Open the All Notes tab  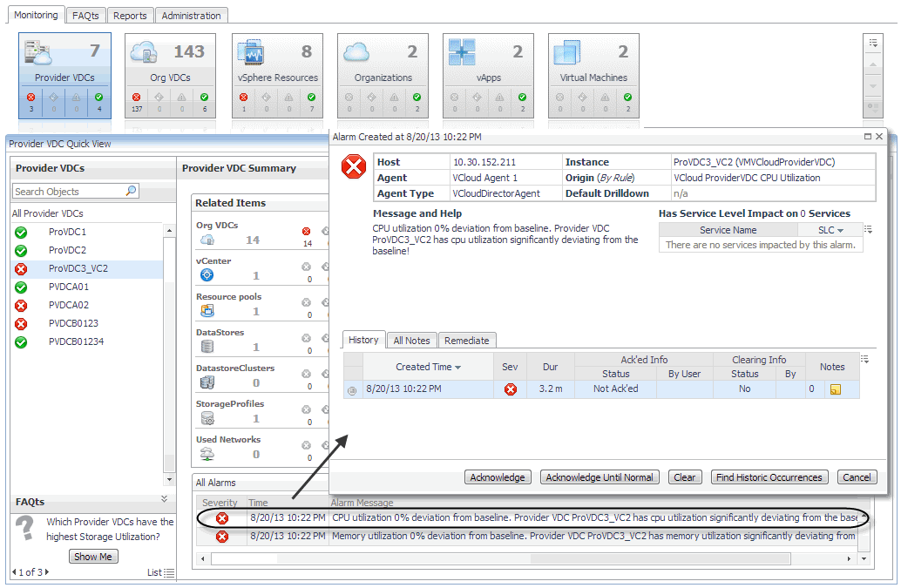point(411,341)
